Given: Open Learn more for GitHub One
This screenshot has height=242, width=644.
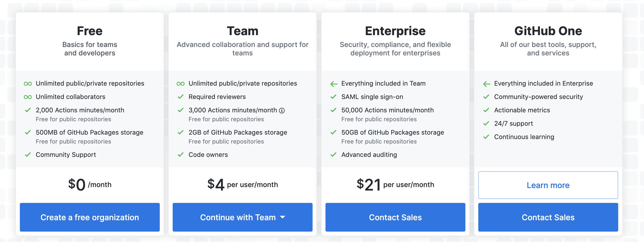Looking at the screenshot, I should [548, 185].
